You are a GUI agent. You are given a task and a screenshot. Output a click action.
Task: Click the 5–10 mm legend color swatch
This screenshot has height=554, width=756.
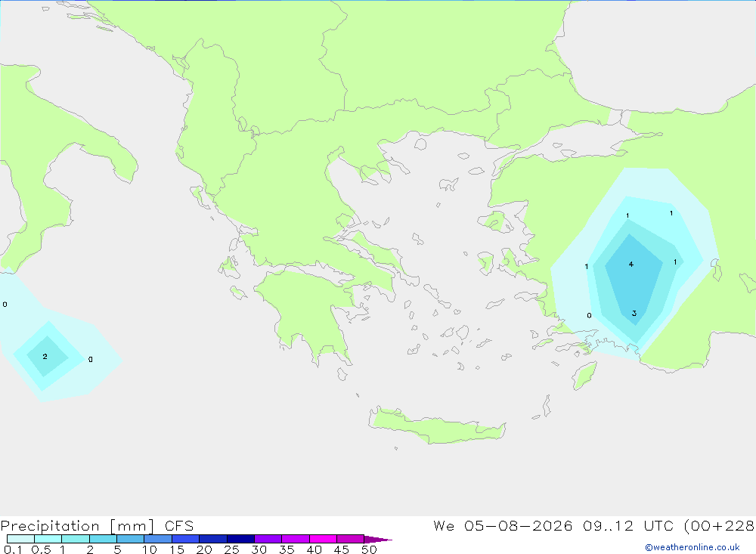click(x=130, y=539)
